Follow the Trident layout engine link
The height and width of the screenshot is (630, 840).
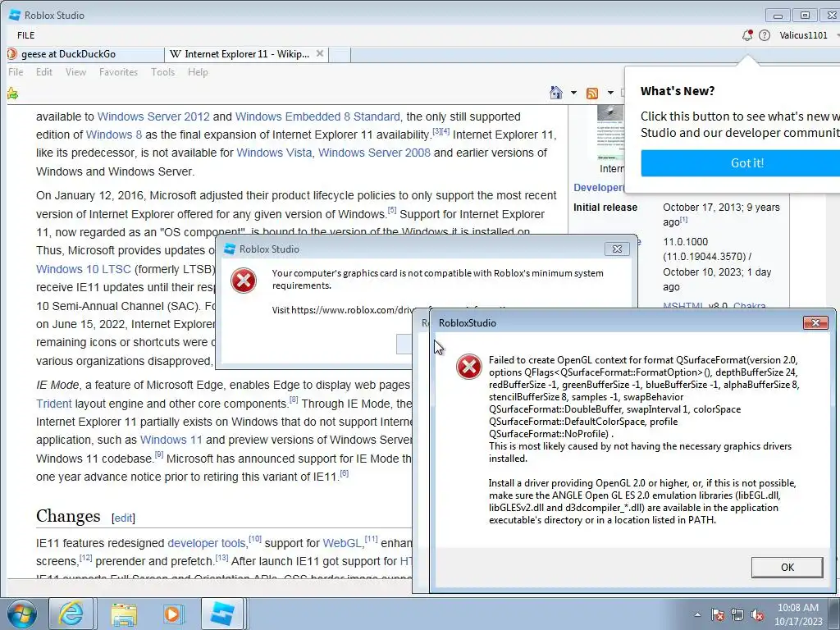click(x=53, y=404)
